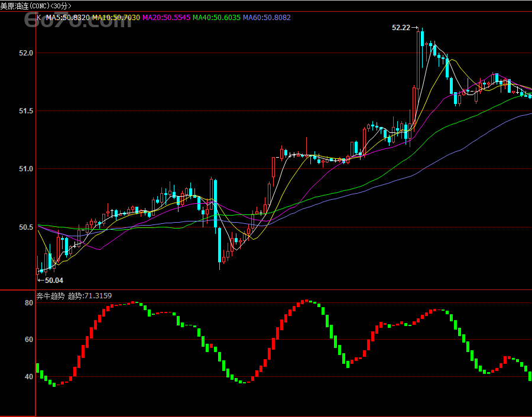Click the chart title 美原油连(CONC)<30分>
Viewport: 532px width, 417px height.
[x=35, y=6]
